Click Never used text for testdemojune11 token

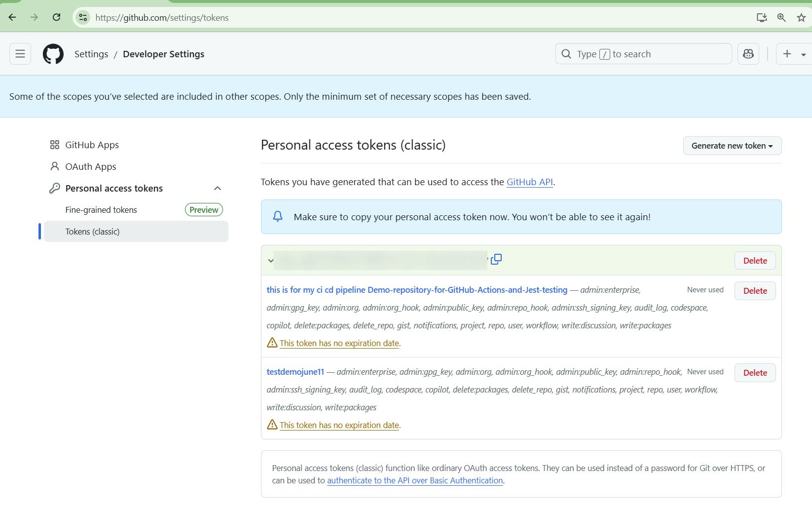pyautogui.click(x=705, y=372)
